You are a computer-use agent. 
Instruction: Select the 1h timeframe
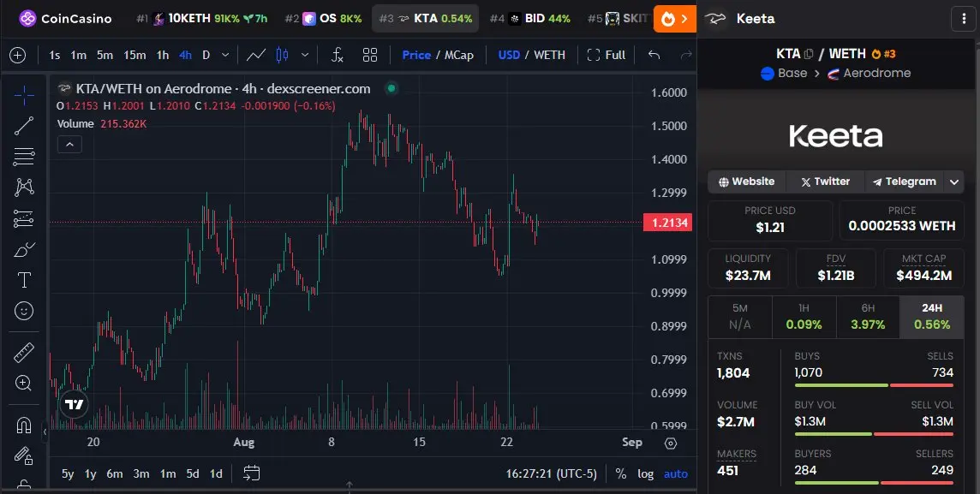coord(163,55)
